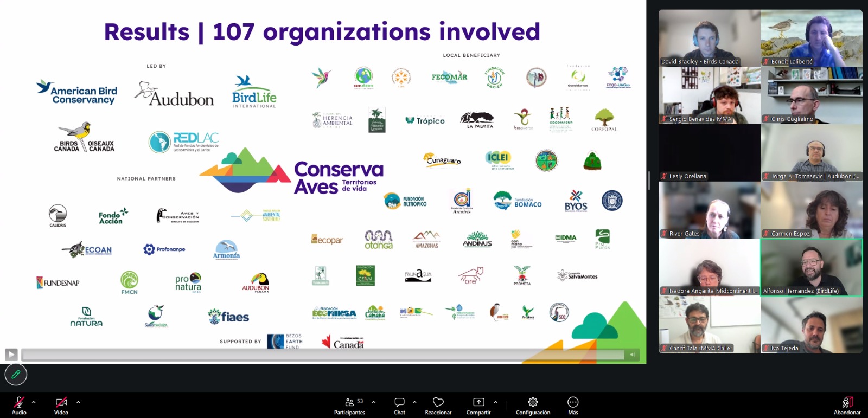
Task: Open Configuración settings
Action: (x=533, y=405)
